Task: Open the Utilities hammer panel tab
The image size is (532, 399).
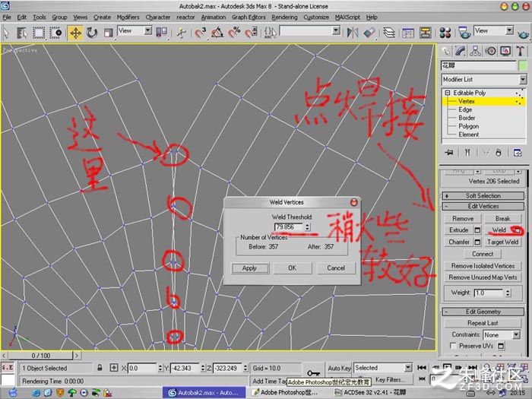Action: [520, 51]
